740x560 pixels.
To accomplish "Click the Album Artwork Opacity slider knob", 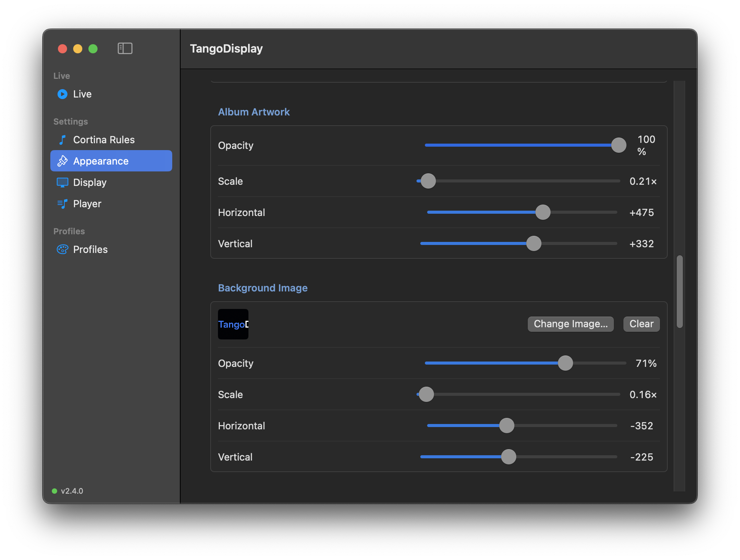I will coord(618,145).
